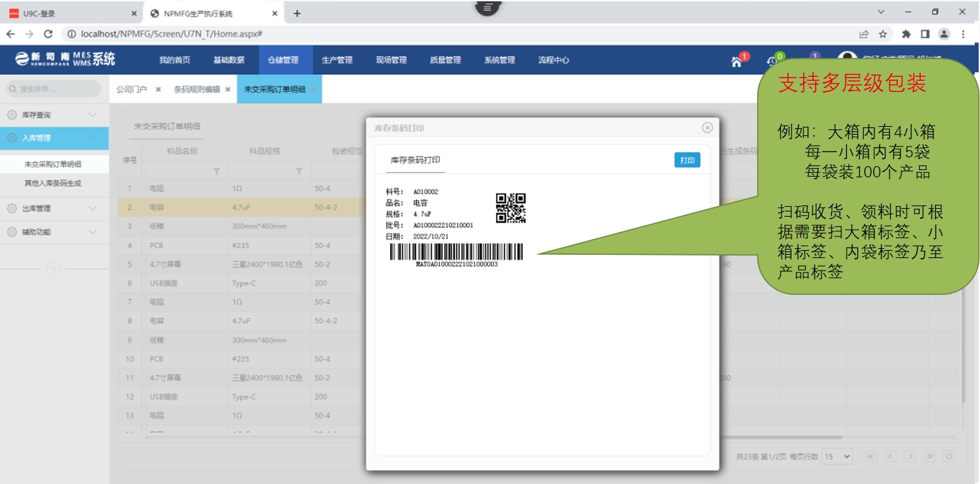Screen dimensions: 980x484
Task: Open the 我的首页 top menu
Action: 175,60
